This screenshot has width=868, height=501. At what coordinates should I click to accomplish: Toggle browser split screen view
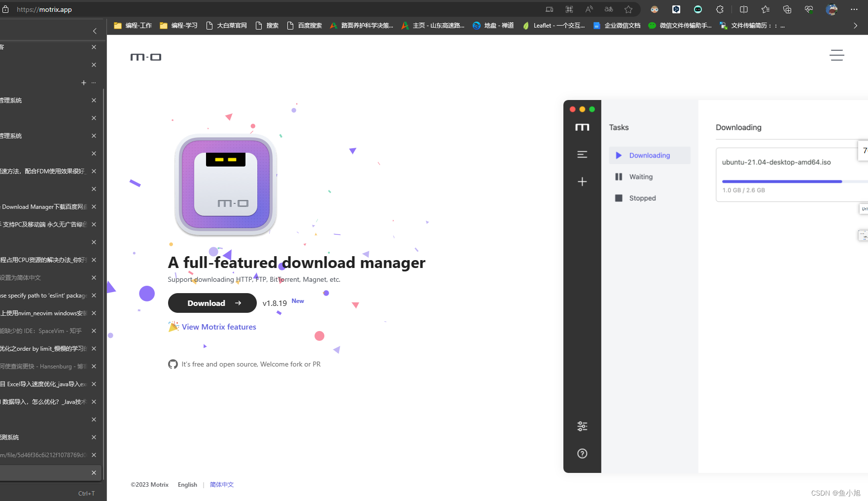pyautogui.click(x=744, y=9)
